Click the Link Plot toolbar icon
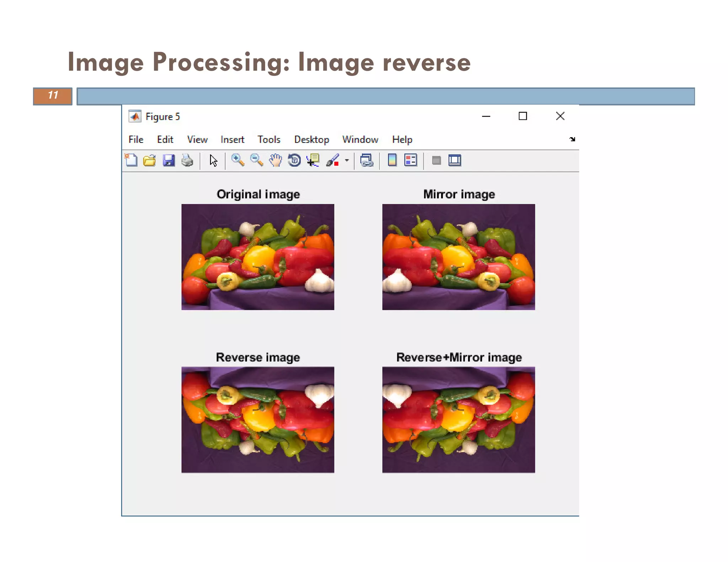Viewport: 728px width, 562px height. coord(366,161)
